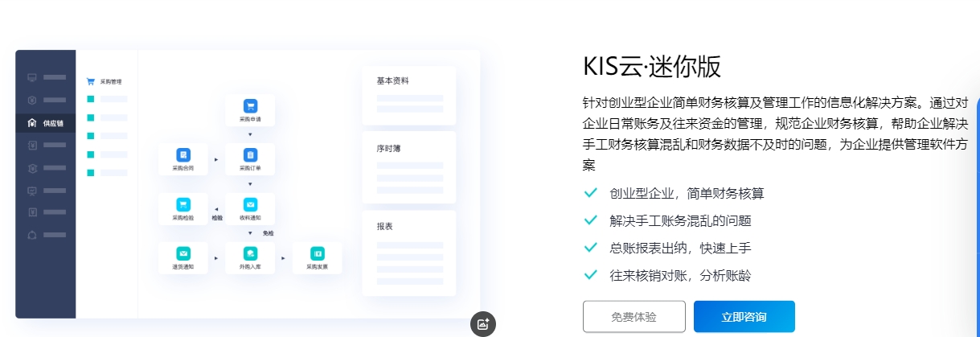This screenshot has height=337, width=980.
Task: Click the 采购检验 cart icon
Action: point(182,204)
